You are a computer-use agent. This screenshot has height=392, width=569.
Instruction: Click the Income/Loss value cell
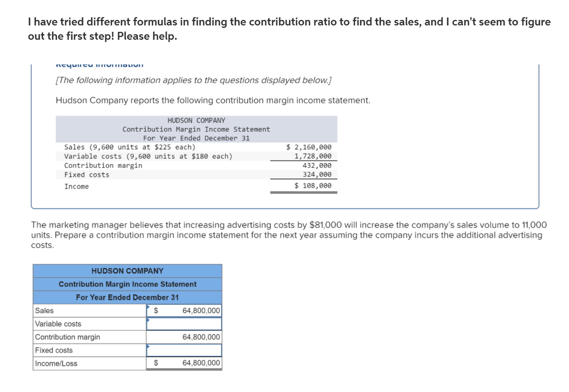click(201, 363)
